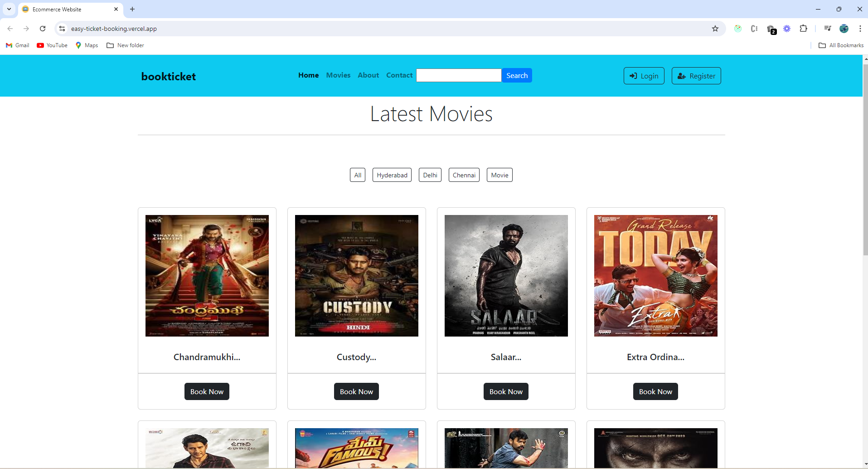Focus the movie search input field
The width and height of the screenshot is (868, 469).
click(459, 75)
